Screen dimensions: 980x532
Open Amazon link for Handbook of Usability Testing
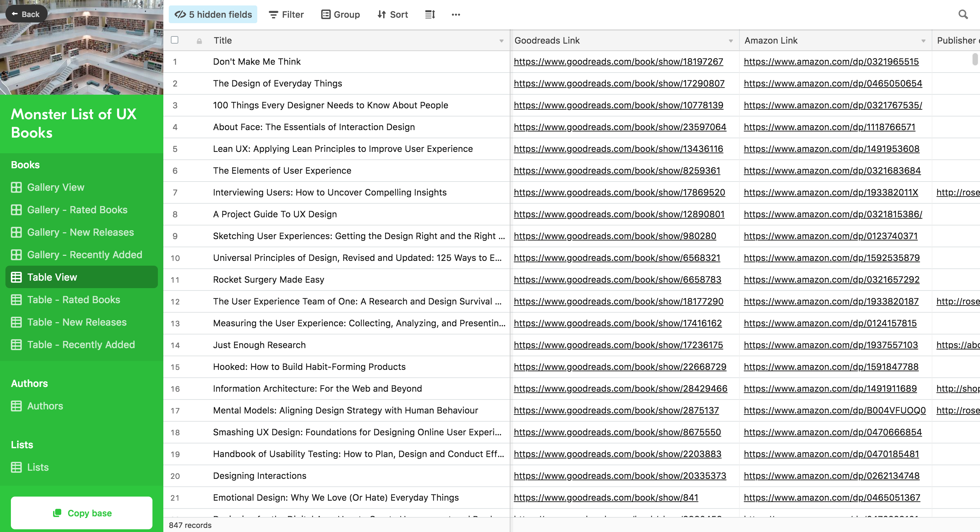pyautogui.click(x=831, y=454)
